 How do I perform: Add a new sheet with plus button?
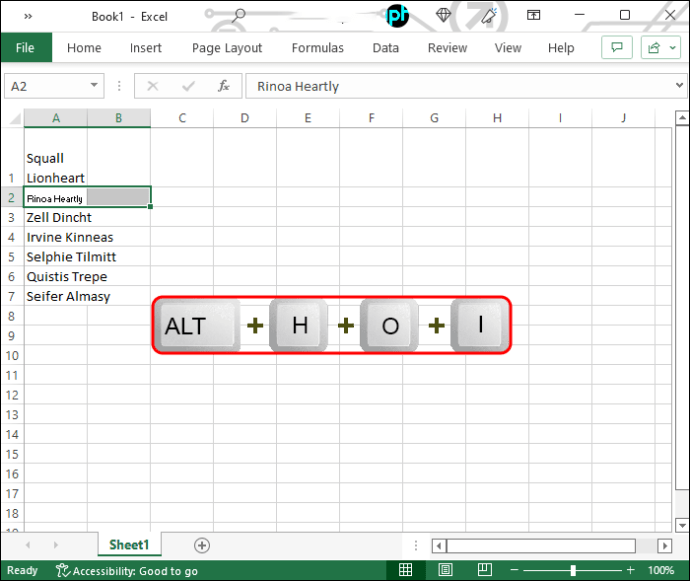pyautogui.click(x=202, y=545)
